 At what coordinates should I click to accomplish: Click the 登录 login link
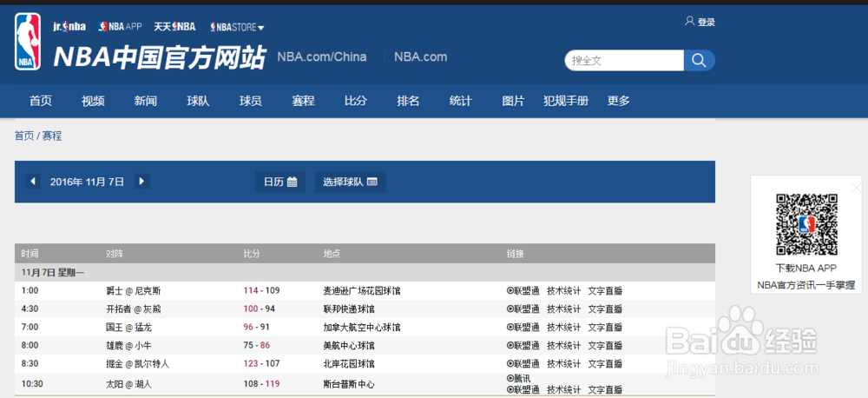700,23
